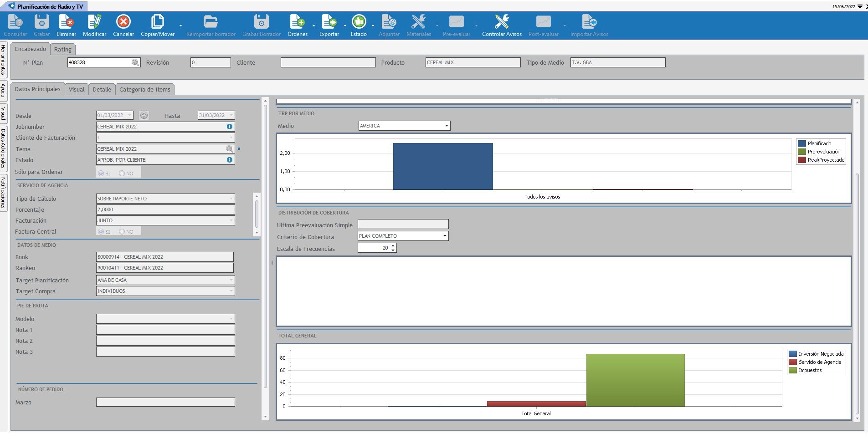Select SI for Sólo para Ordenar

[x=101, y=174]
